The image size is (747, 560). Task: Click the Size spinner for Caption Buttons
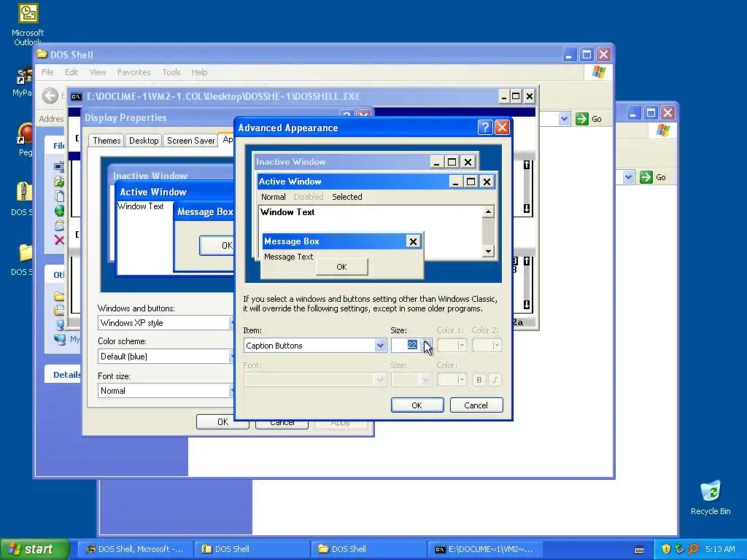click(x=427, y=345)
